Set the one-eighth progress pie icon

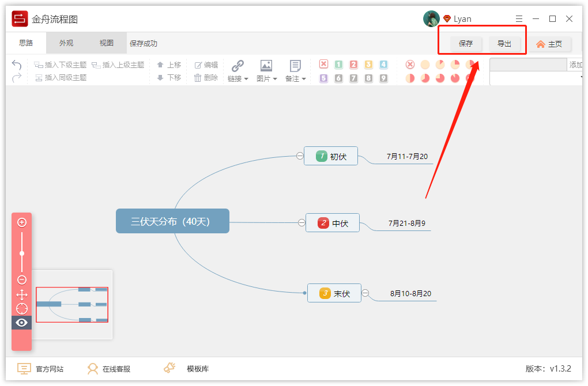click(x=440, y=65)
